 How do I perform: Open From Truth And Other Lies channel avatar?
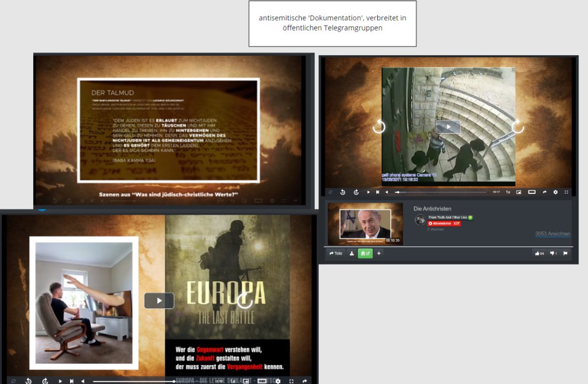click(x=420, y=220)
